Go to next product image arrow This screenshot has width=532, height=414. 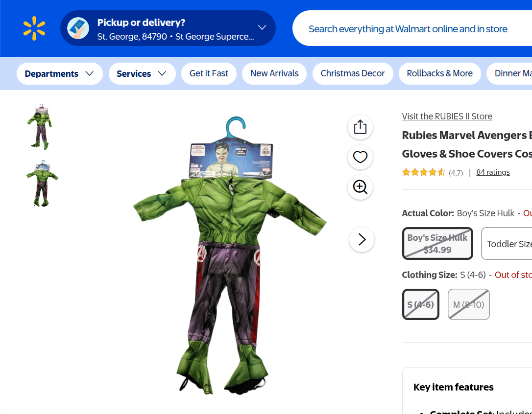362,240
